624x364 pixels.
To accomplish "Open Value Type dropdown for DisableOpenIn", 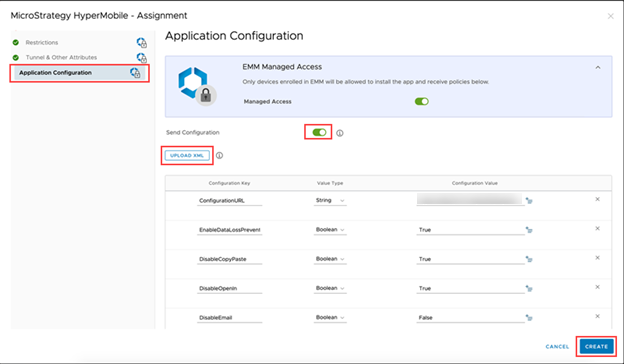I will pos(330,288).
